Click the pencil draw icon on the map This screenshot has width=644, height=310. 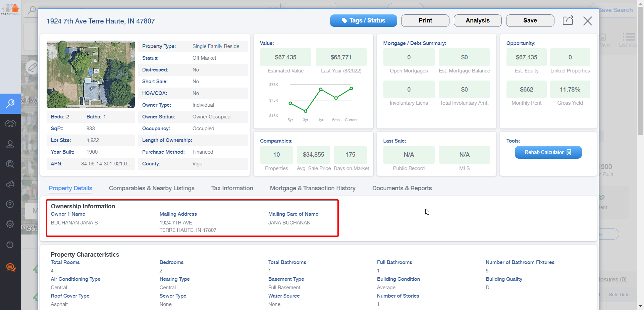[x=33, y=67]
